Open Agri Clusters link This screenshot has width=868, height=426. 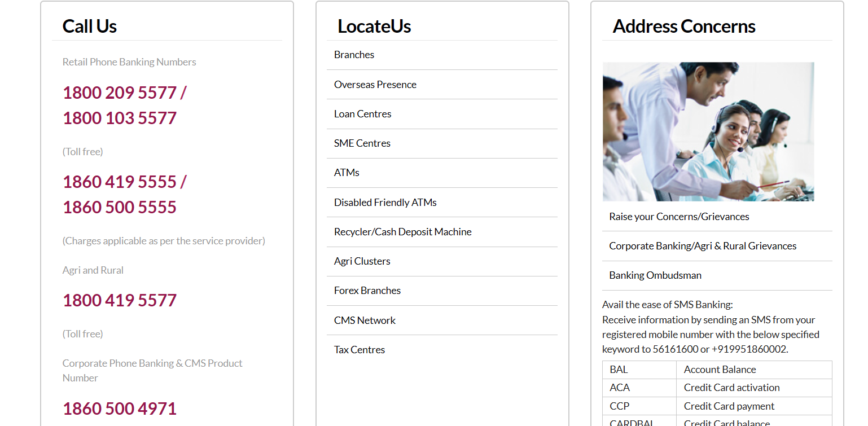pos(362,261)
